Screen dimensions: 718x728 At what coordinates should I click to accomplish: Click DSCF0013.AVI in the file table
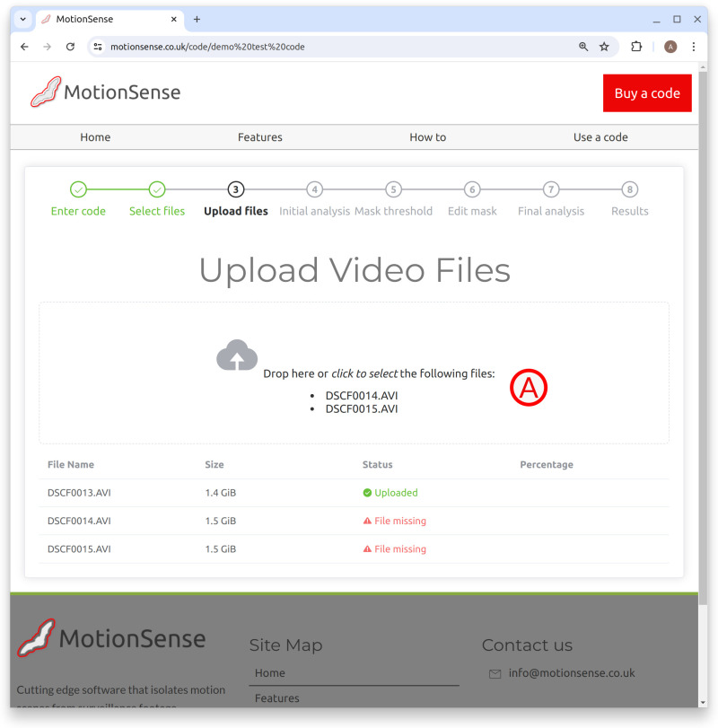tap(79, 493)
